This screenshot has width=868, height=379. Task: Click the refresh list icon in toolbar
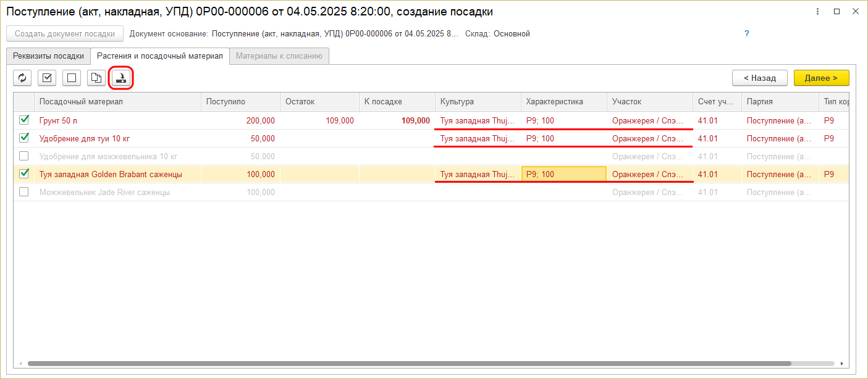click(x=22, y=78)
